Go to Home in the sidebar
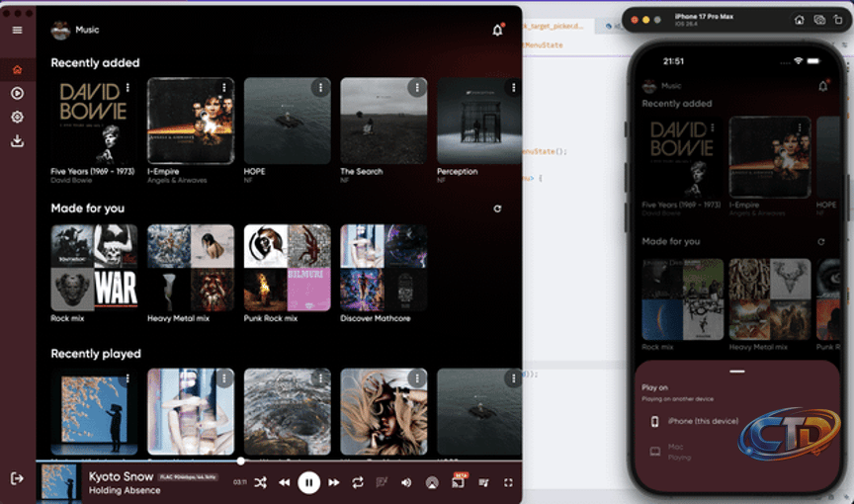The image size is (854, 504). [x=18, y=69]
